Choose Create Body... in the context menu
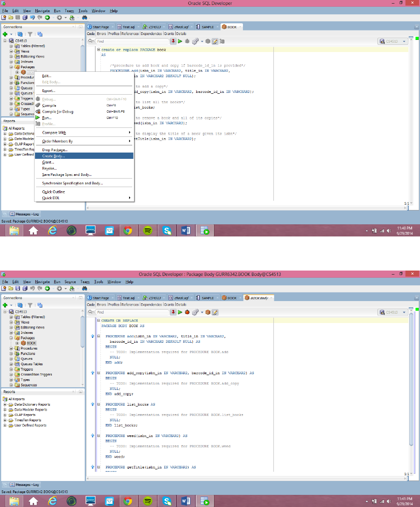This screenshot has width=420, height=507. click(x=84, y=156)
